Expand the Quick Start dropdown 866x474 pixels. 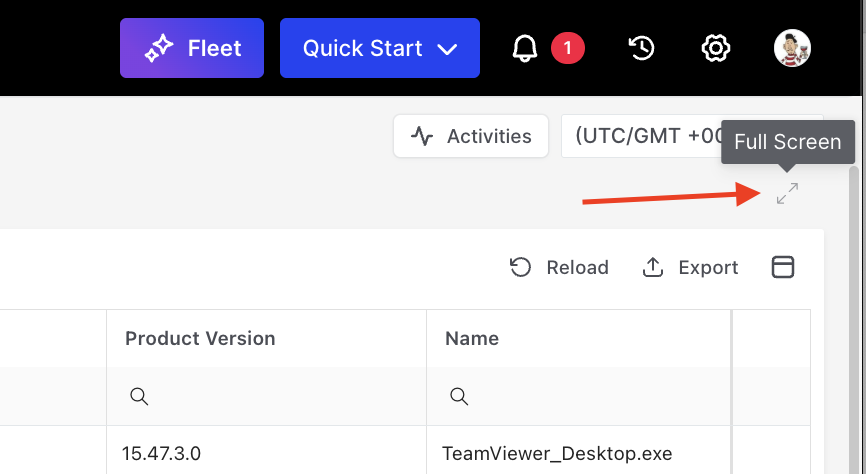(379, 48)
